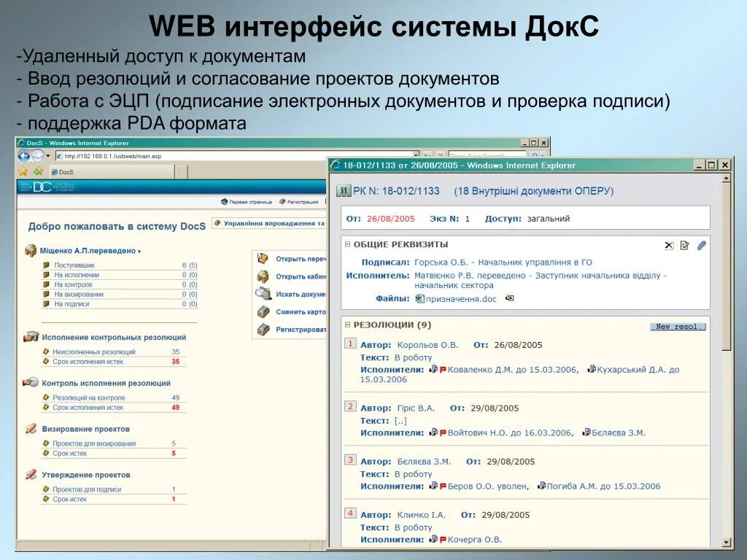Collapse ОБЩИЕ РЕКВИЗИТЫ section
The image size is (747, 560).
point(347,244)
